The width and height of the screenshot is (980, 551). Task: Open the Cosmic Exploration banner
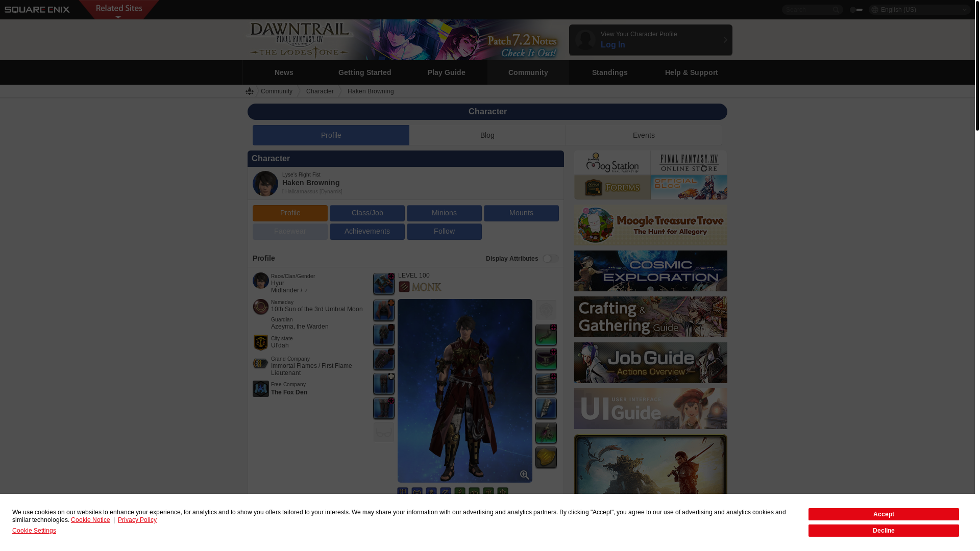click(651, 271)
